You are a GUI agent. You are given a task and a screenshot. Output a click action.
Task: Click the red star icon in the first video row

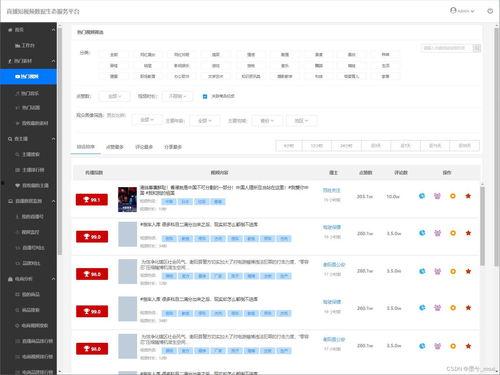tap(468, 196)
